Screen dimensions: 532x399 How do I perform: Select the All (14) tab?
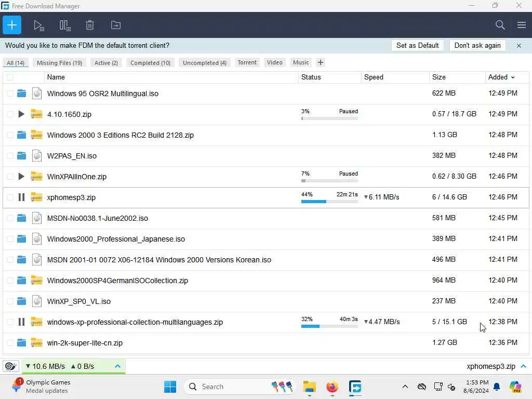point(16,63)
